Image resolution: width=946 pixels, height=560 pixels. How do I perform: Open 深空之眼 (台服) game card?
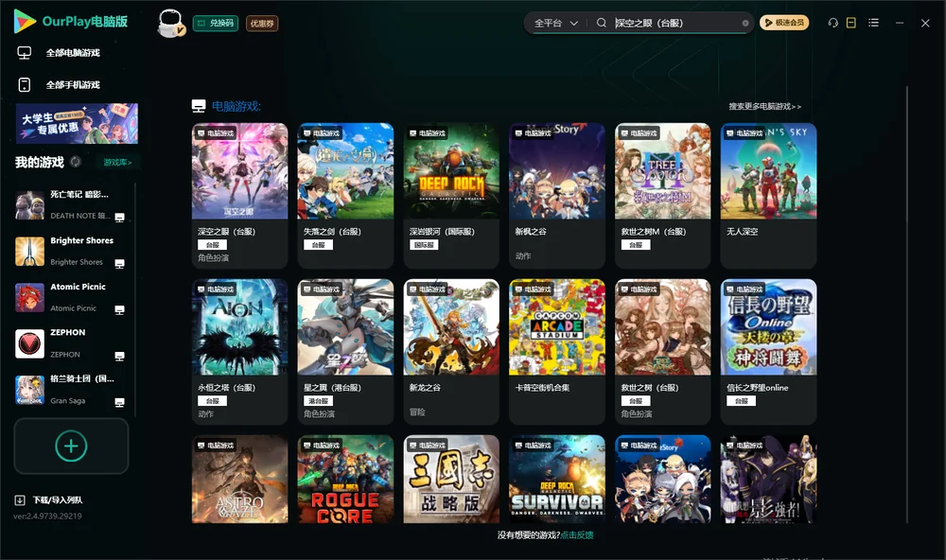click(239, 196)
